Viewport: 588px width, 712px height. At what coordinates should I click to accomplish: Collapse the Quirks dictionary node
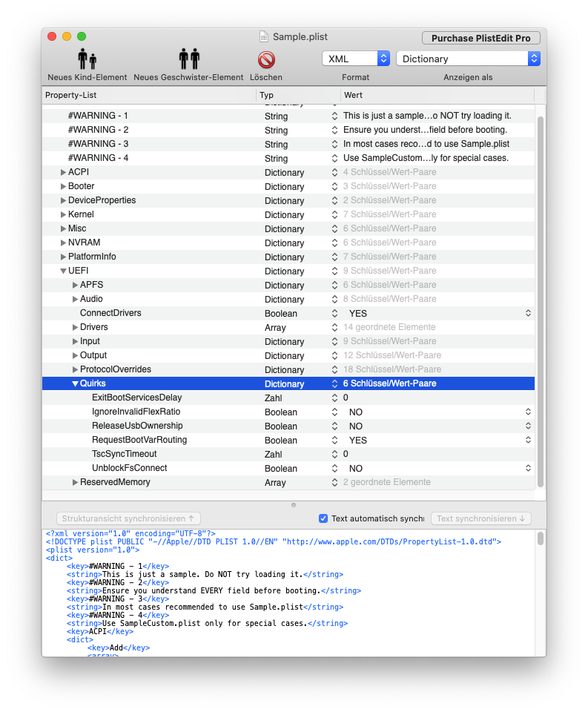pyautogui.click(x=75, y=384)
